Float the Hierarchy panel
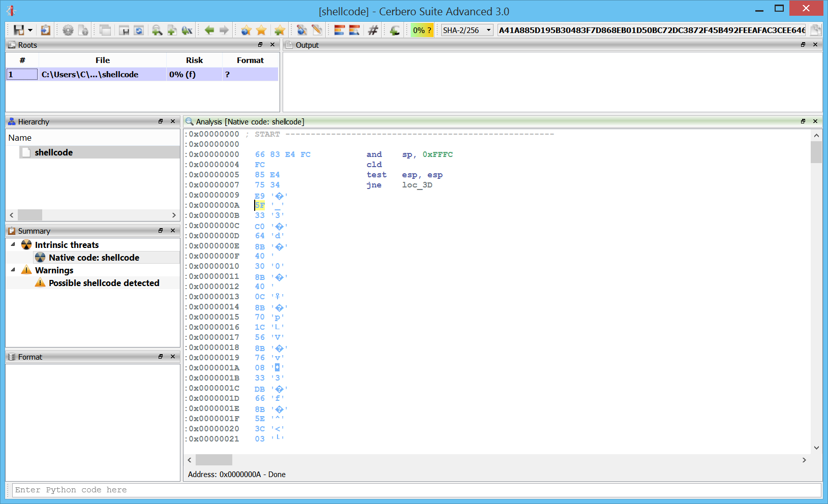828x504 pixels. [161, 121]
